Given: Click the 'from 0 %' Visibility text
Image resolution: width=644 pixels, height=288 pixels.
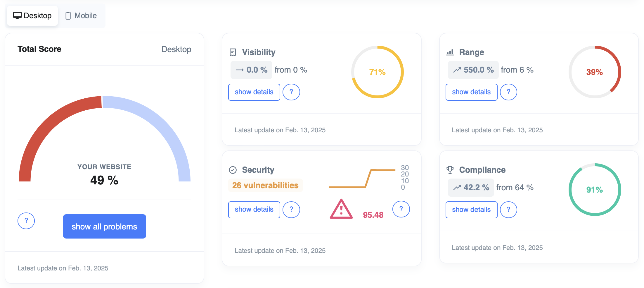Looking at the screenshot, I should click(x=291, y=70).
